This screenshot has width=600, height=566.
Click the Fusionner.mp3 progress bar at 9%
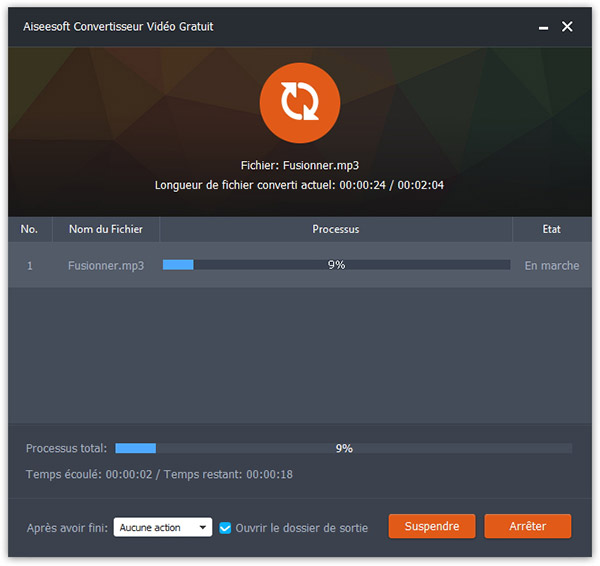336,265
